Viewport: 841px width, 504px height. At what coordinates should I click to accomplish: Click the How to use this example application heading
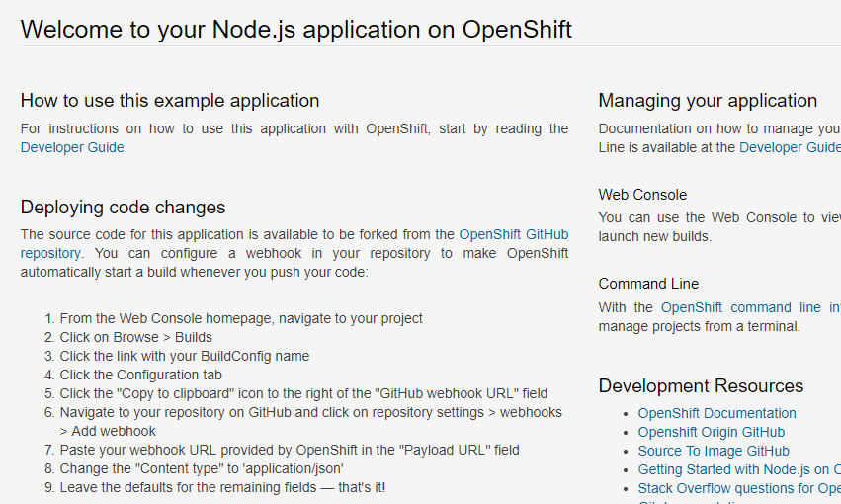pos(170,101)
